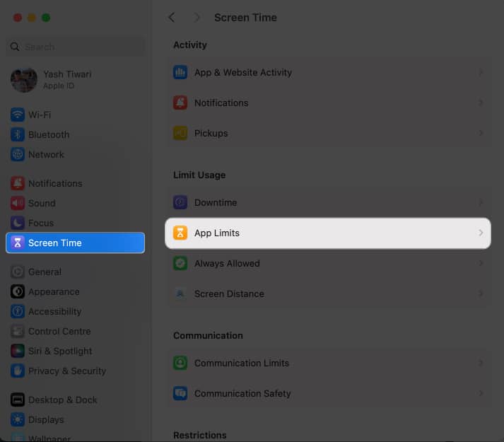Open App Limits settings
The image size is (504, 442).
coord(328,233)
